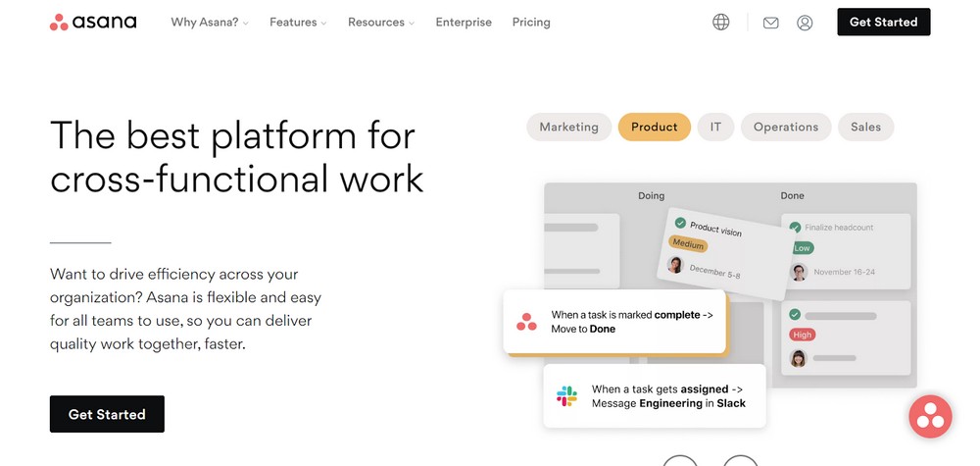Viewport: 980px width, 466px height.
Task: Click the 'Move to Done' rule card
Action: click(x=614, y=322)
